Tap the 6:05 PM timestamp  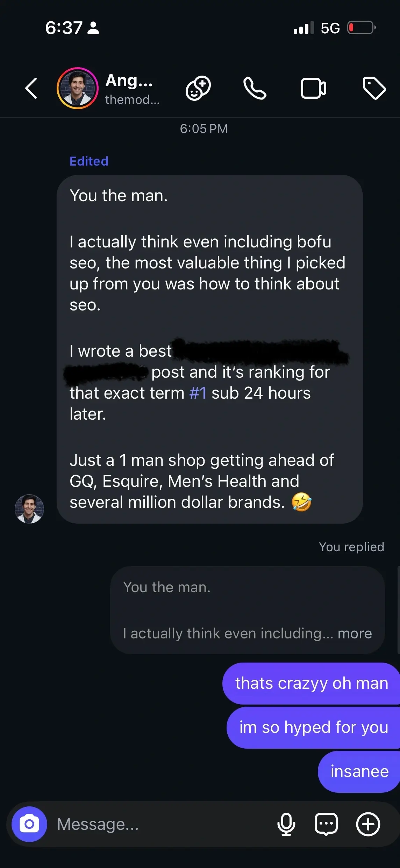pyautogui.click(x=204, y=129)
